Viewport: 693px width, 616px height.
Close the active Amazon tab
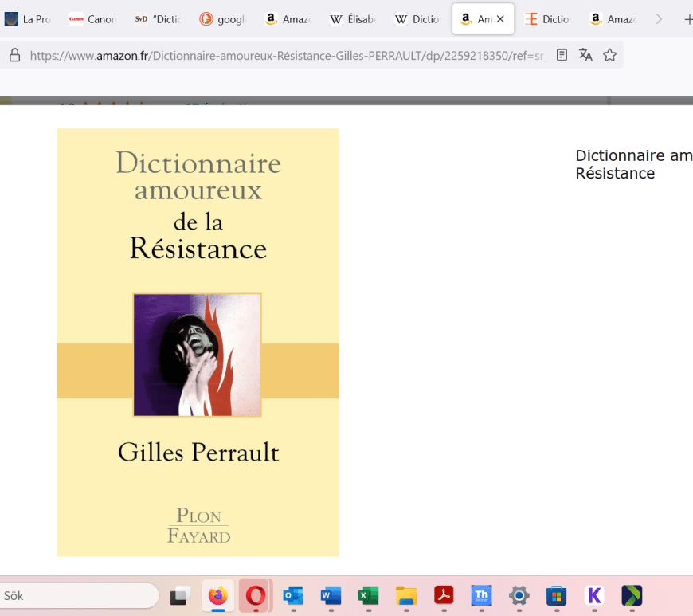tap(500, 19)
